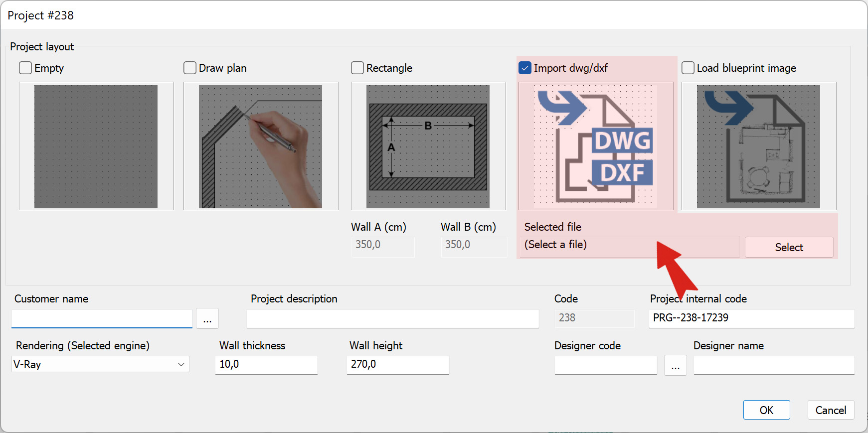Click the Wall thickness field
The height and width of the screenshot is (433, 868).
[x=266, y=365]
